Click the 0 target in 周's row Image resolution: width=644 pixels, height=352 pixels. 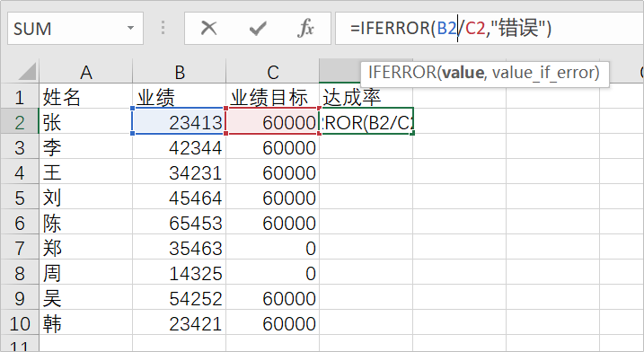pyautogui.click(x=273, y=273)
